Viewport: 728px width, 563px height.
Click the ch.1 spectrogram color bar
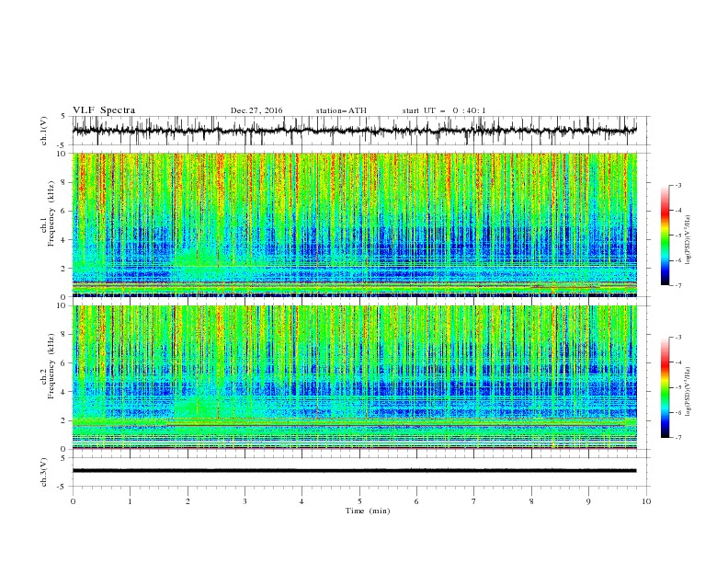coord(665,236)
